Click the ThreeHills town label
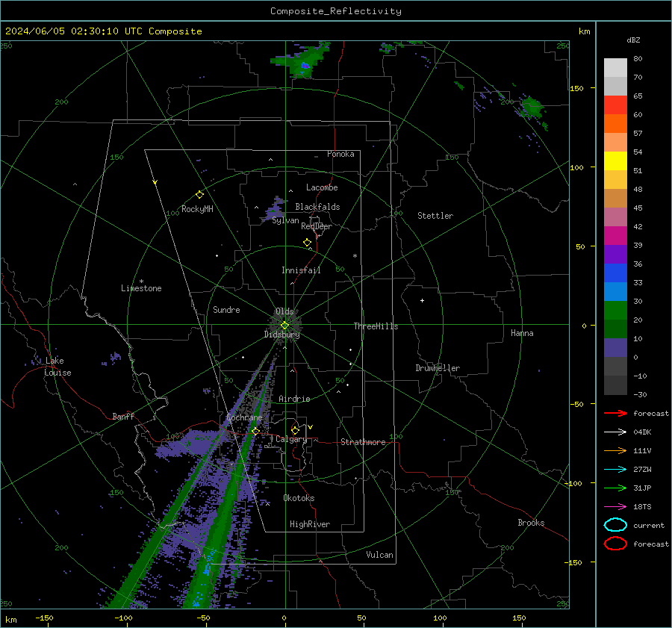672x628 pixels. (x=376, y=326)
